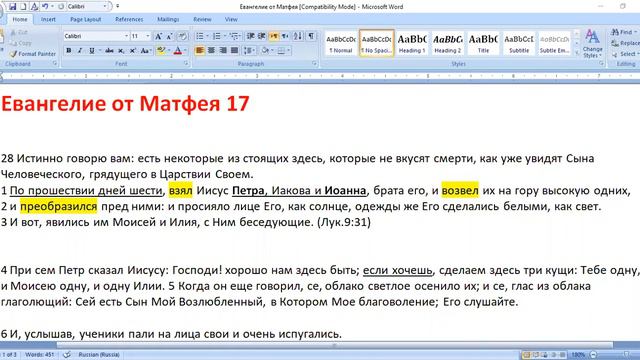Expand the Font dialog launcher

point(186,63)
